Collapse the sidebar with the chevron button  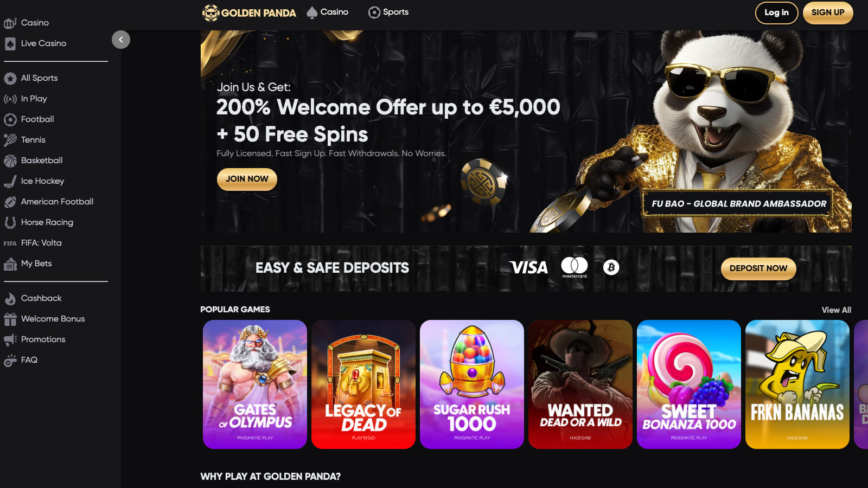click(x=121, y=40)
